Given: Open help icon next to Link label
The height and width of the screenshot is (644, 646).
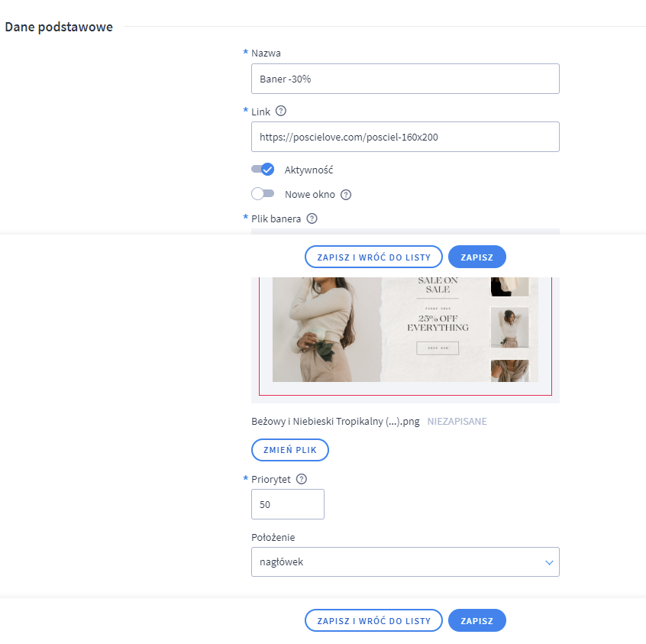Looking at the screenshot, I should coord(280,111).
